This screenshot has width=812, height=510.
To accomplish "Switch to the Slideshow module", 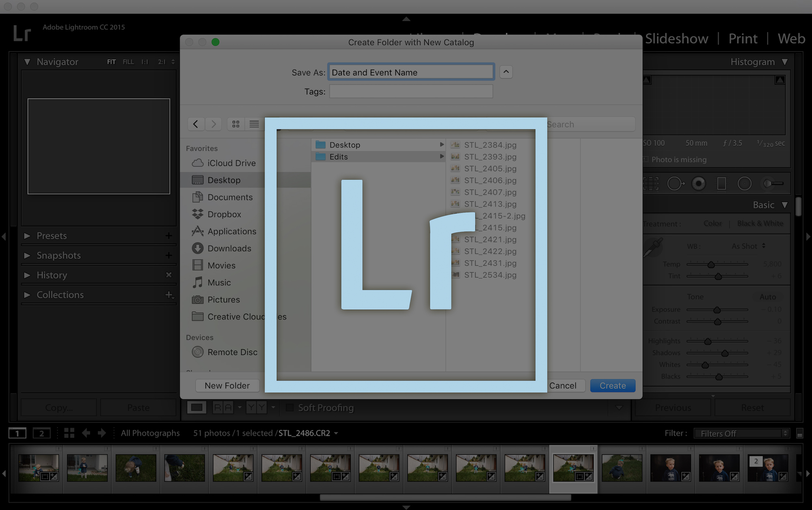I will pyautogui.click(x=676, y=39).
